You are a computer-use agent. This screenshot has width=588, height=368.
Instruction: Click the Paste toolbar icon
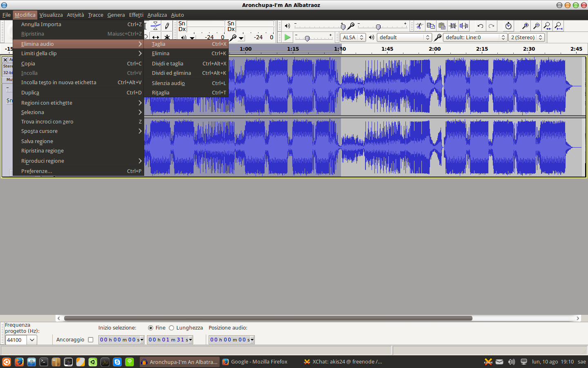442,26
